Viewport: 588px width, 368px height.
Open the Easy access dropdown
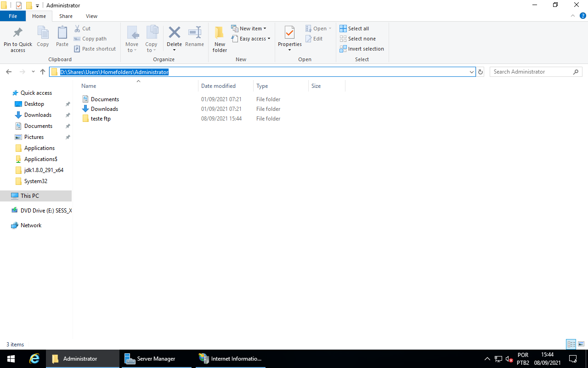coord(251,39)
